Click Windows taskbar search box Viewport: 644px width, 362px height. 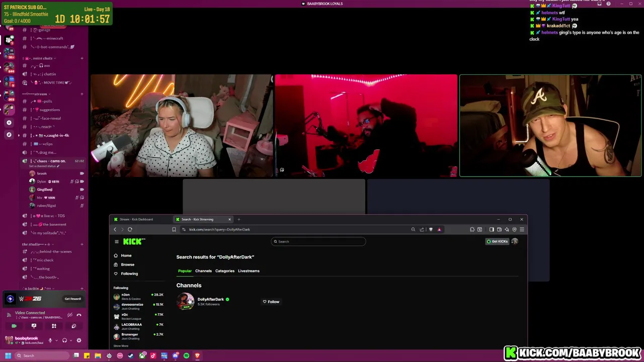[x=43, y=355]
